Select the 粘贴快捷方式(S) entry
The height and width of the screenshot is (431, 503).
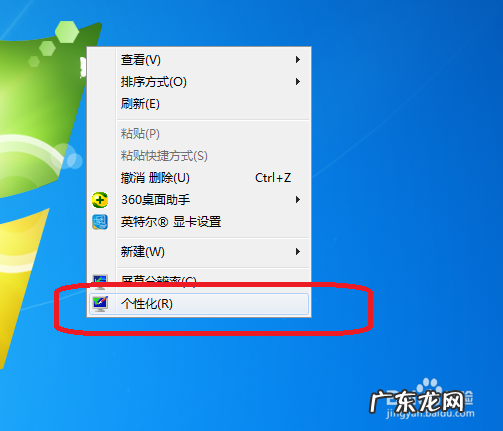coord(199,156)
